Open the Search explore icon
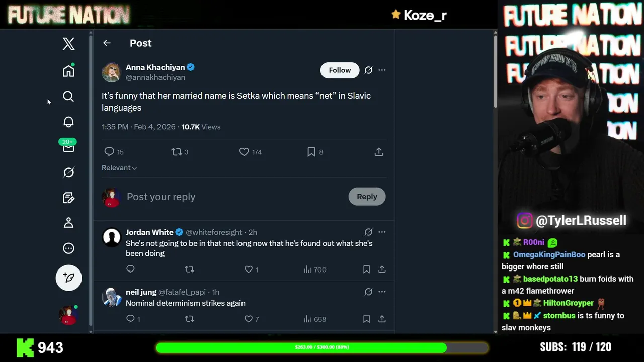This screenshot has width=644, height=362. click(68, 96)
